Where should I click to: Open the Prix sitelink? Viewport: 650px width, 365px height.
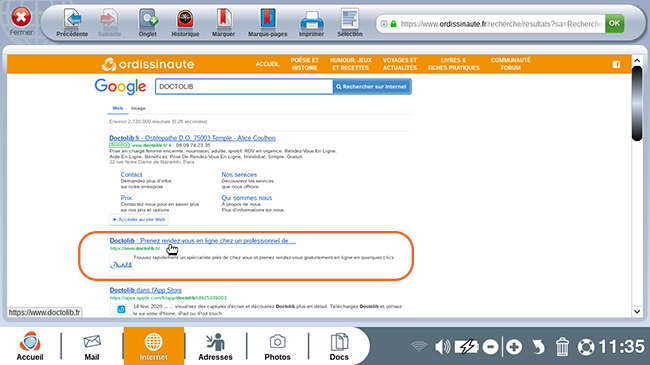(x=126, y=198)
